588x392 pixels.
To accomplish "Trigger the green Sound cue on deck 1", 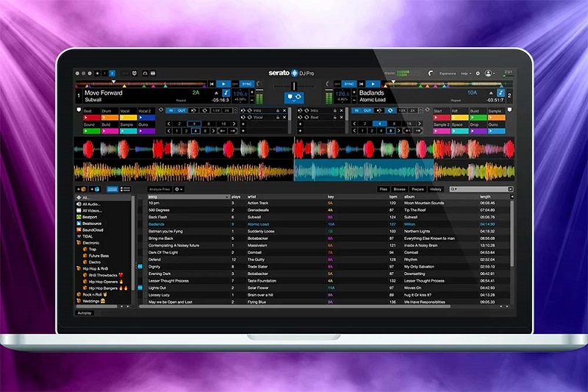I will pos(91,131).
